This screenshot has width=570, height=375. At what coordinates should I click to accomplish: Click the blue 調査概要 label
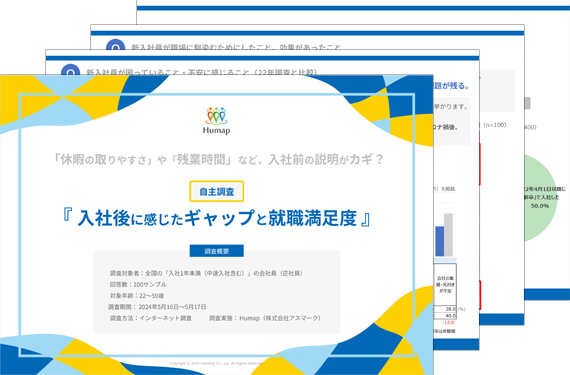(x=217, y=251)
